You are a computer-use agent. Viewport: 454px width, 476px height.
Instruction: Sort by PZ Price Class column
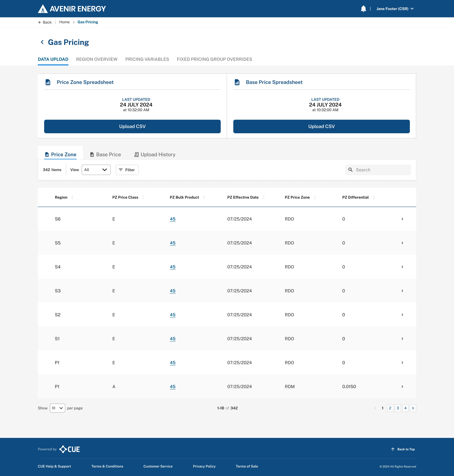click(143, 197)
